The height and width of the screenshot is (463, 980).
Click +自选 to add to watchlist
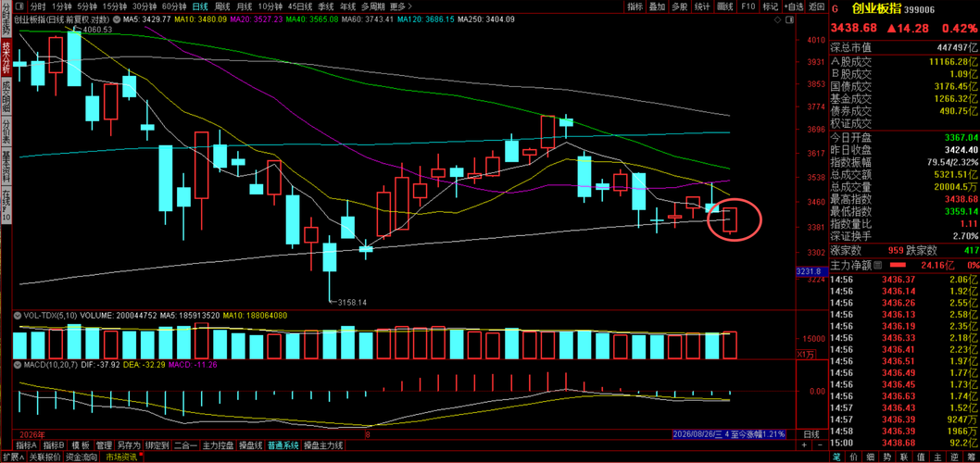point(793,6)
